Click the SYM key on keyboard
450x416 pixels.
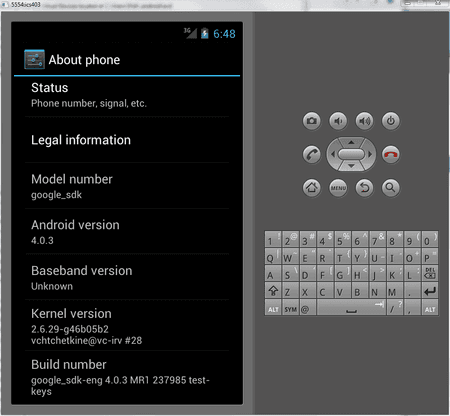click(290, 308)
